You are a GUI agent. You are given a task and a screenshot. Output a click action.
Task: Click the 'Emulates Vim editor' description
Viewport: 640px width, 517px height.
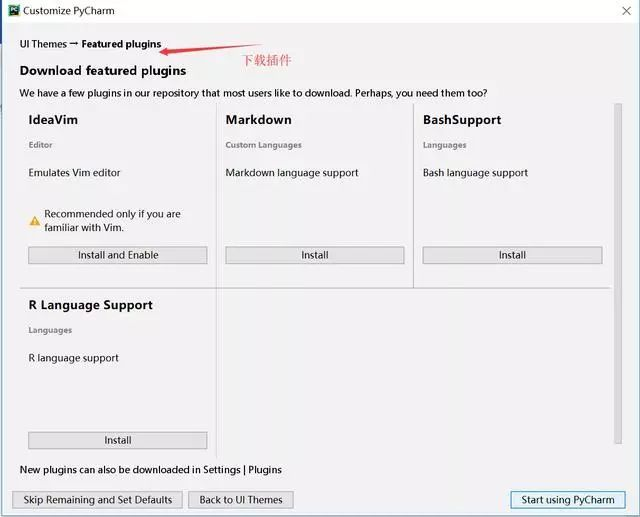point(74,173)
